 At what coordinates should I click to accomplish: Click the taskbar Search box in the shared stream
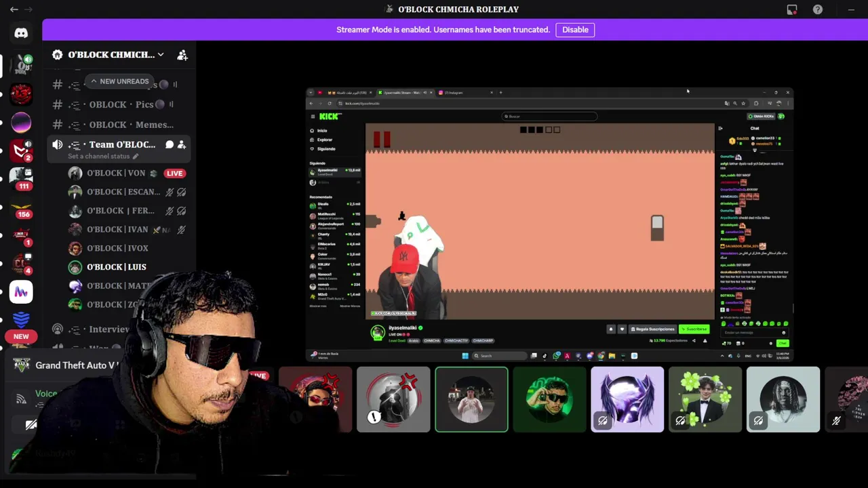(499, 356)
